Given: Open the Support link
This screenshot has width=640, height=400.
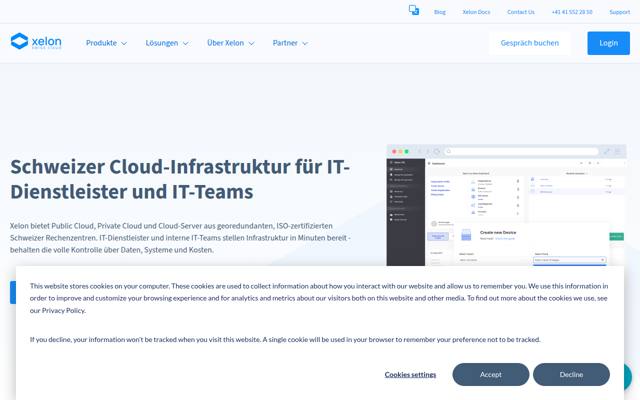Looking at the screenshot, I should (x=620, y=12).
